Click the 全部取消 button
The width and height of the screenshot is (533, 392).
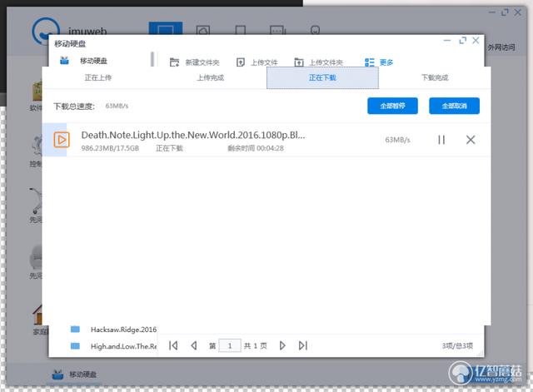[x=454, y=106]
